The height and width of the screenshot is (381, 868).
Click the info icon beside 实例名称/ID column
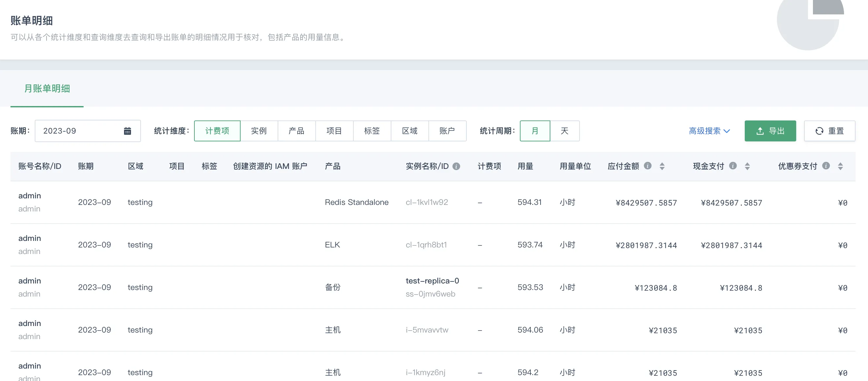(x=457, y=166)
